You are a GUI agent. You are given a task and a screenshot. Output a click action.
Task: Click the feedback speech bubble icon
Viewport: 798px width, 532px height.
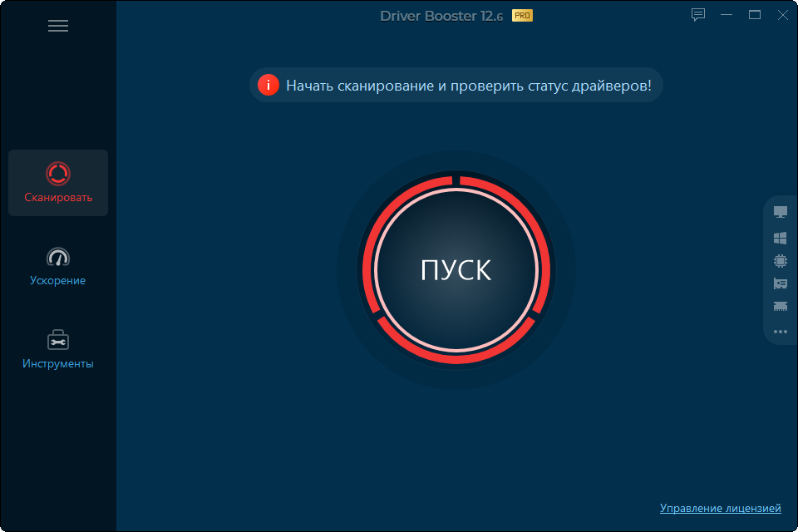(698, 15)
